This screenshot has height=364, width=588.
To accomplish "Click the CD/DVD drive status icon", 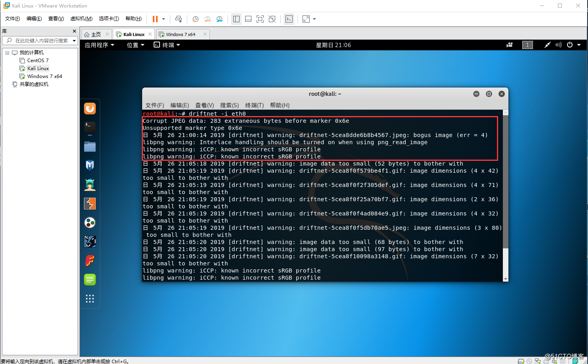I will point(529,361).
